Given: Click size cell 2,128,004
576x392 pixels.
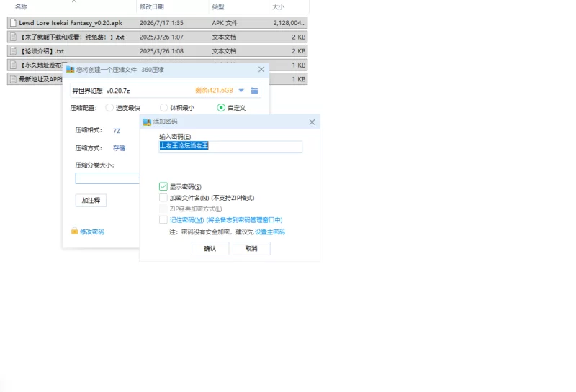Looking at the screenshot, I should click(x=289, y=23).
